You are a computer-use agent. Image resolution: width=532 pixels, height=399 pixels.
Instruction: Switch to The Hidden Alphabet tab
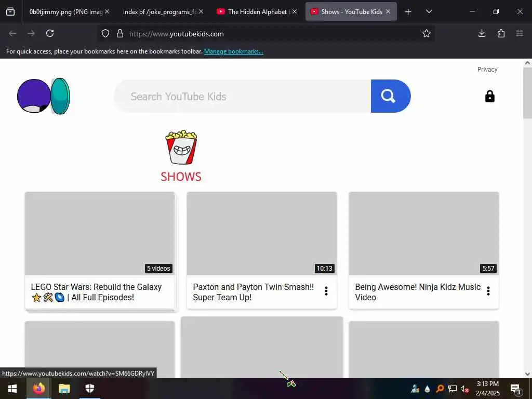[256, 11]
